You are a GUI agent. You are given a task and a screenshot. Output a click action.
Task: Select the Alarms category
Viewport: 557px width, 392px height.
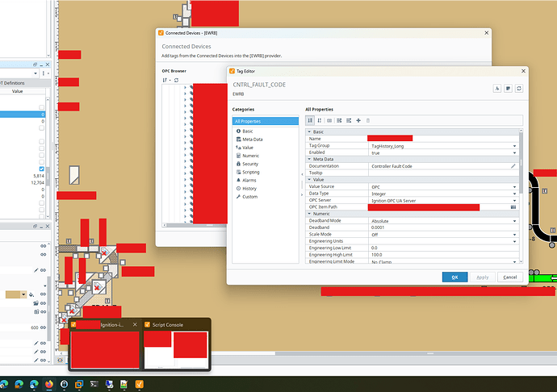click(x=249, y=181)
